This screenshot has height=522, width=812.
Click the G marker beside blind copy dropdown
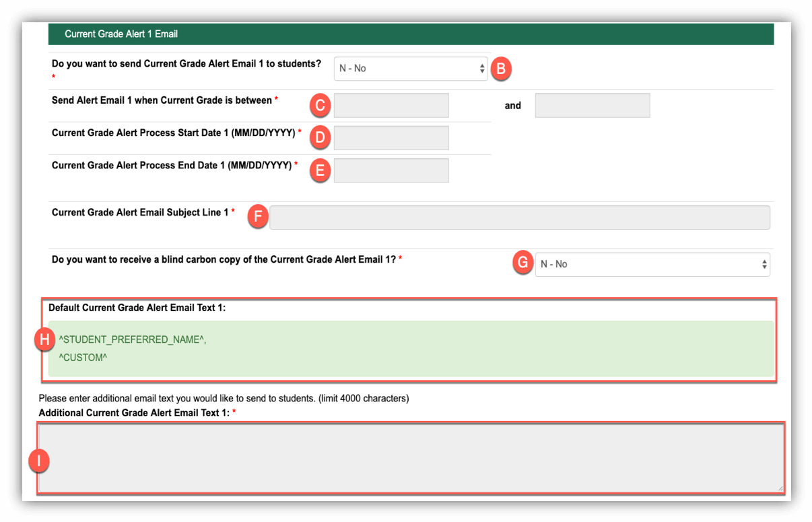pos(522,264)
